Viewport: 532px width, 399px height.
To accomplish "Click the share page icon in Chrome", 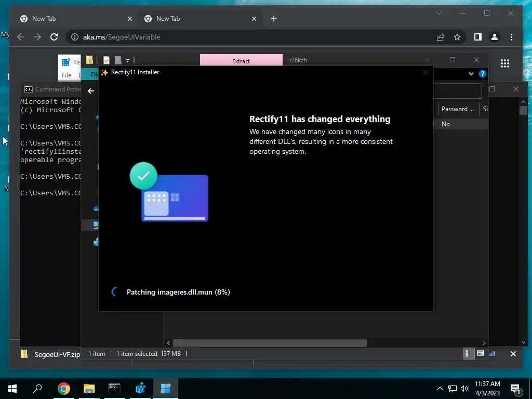I will point(441,37).
